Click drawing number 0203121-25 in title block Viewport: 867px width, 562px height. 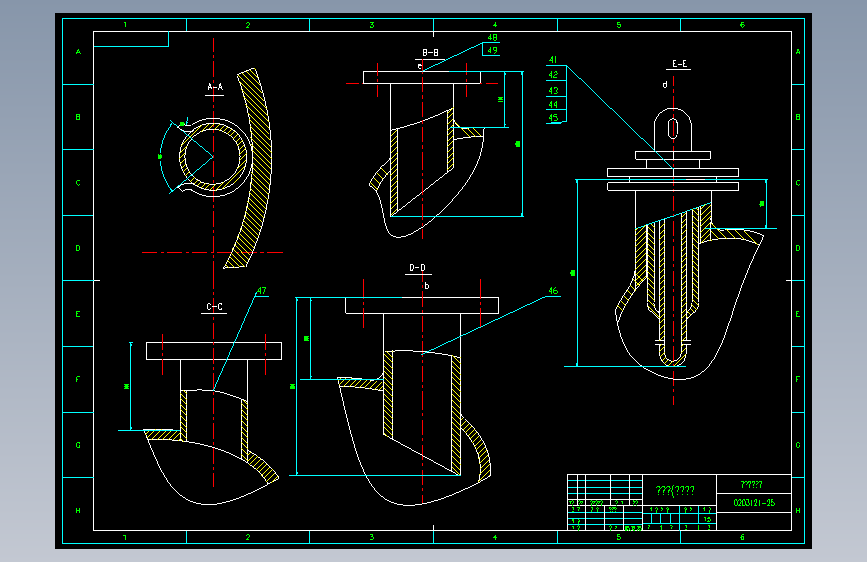[754, 503]
